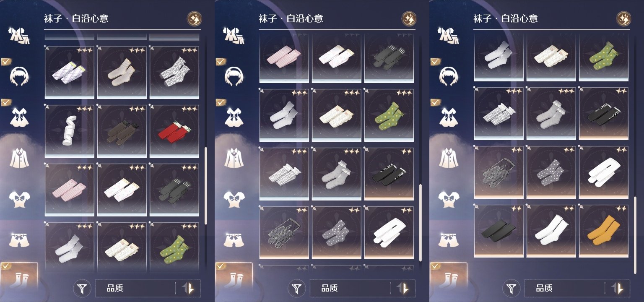Click the filter funnel icon in the left panel
The image size is (644, 302).
[x=83, y=289]
